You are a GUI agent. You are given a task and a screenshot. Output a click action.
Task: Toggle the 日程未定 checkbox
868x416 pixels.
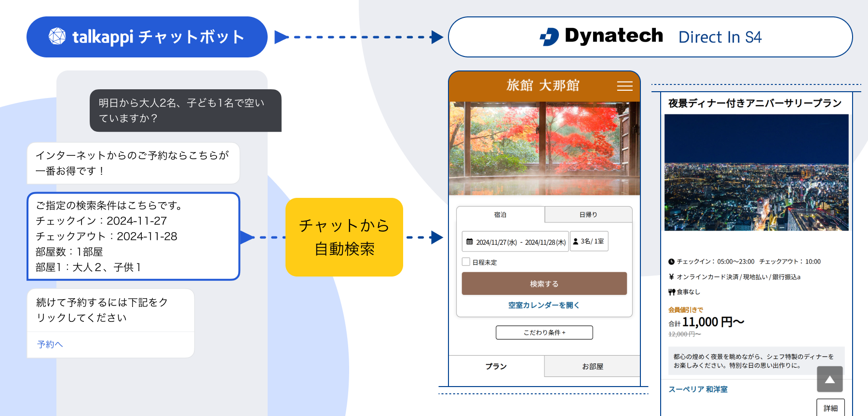[466, 262]
